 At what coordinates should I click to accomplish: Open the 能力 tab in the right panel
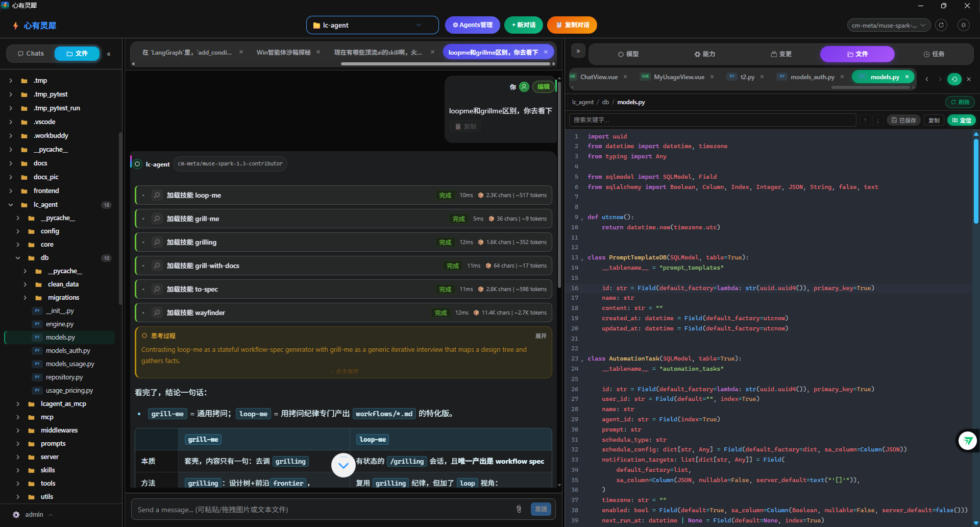pyautogui.click(x=704, y=54)
